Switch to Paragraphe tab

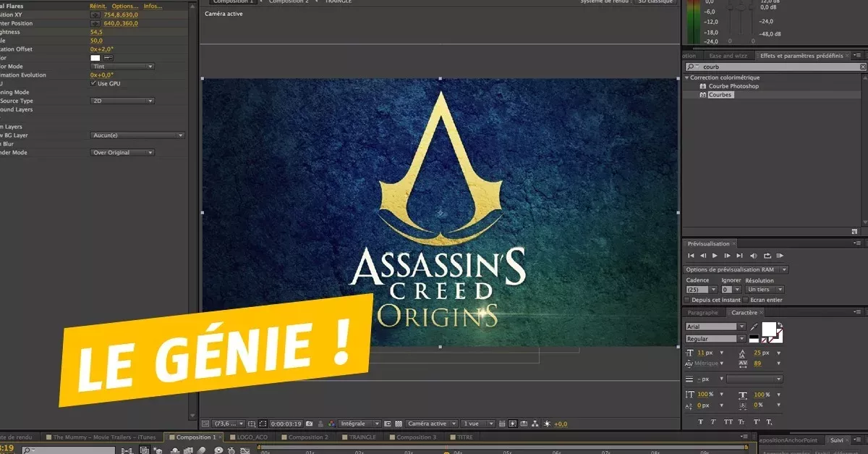702,313
